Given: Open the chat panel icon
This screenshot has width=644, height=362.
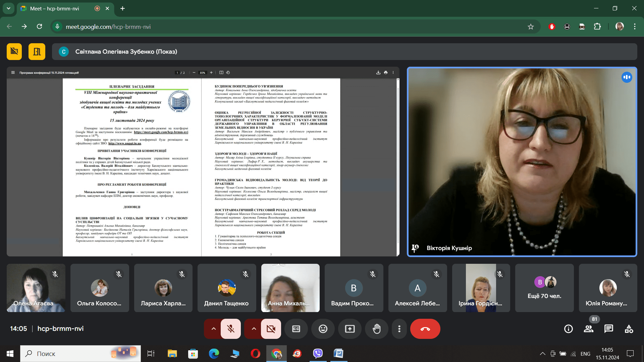Looking at the screenshot, I should click(x=608, y=329).
